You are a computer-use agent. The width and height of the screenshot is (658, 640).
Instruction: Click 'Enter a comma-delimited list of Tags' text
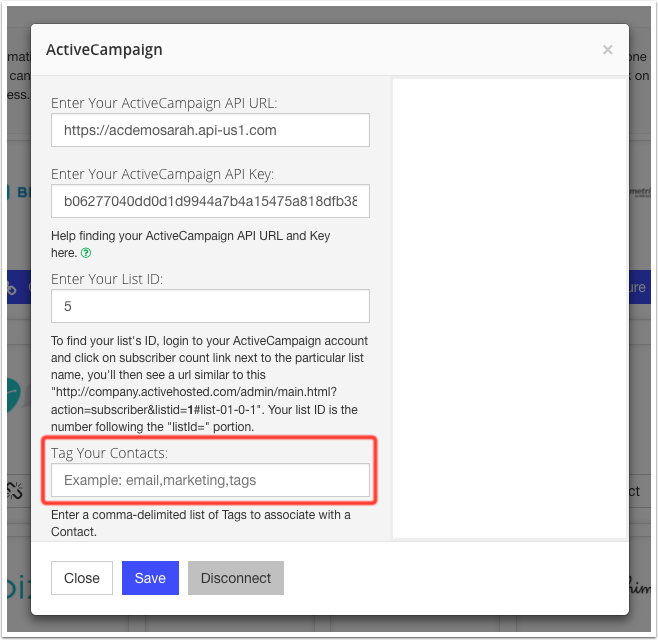coord(201,523)
